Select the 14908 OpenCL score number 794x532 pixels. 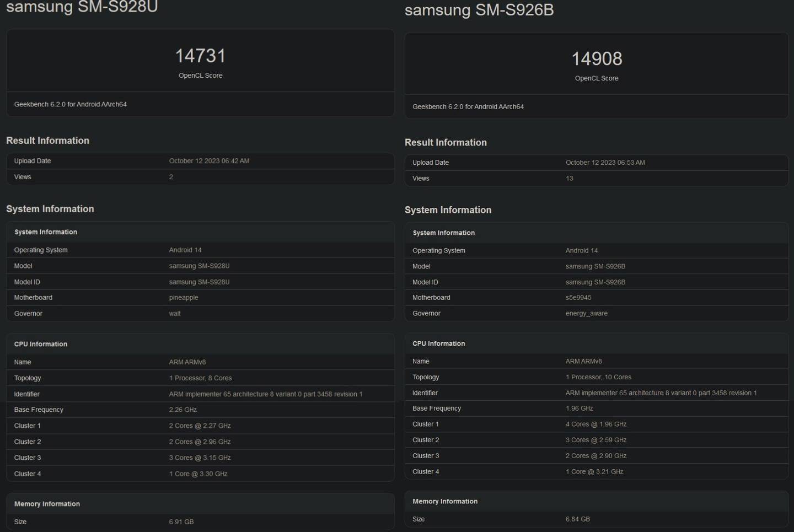(596, 58)
